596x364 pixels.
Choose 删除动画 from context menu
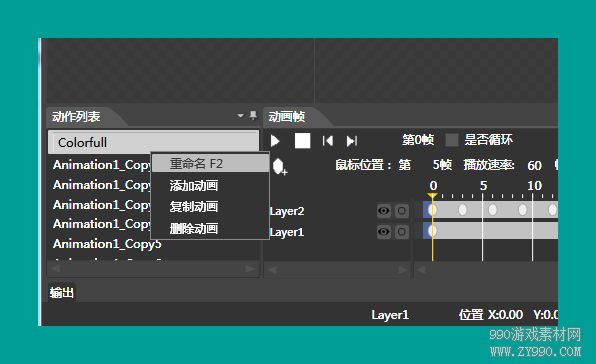(210, 229)
